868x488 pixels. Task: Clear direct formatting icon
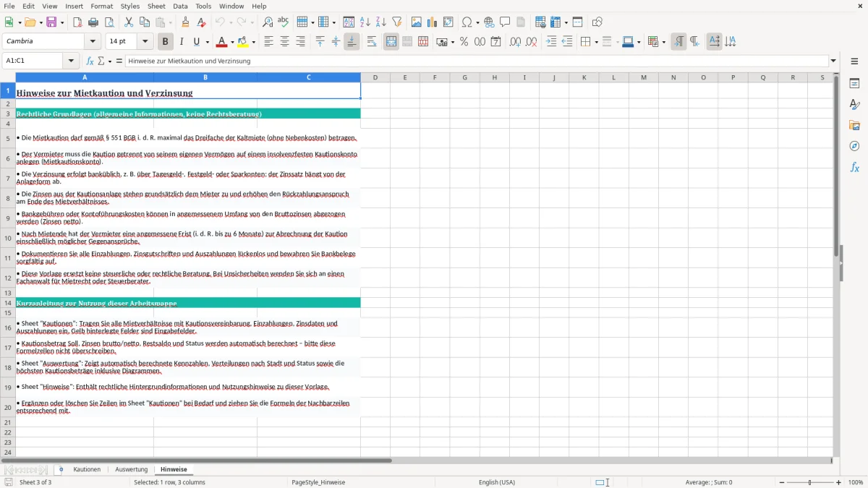[x=201, y=22]
